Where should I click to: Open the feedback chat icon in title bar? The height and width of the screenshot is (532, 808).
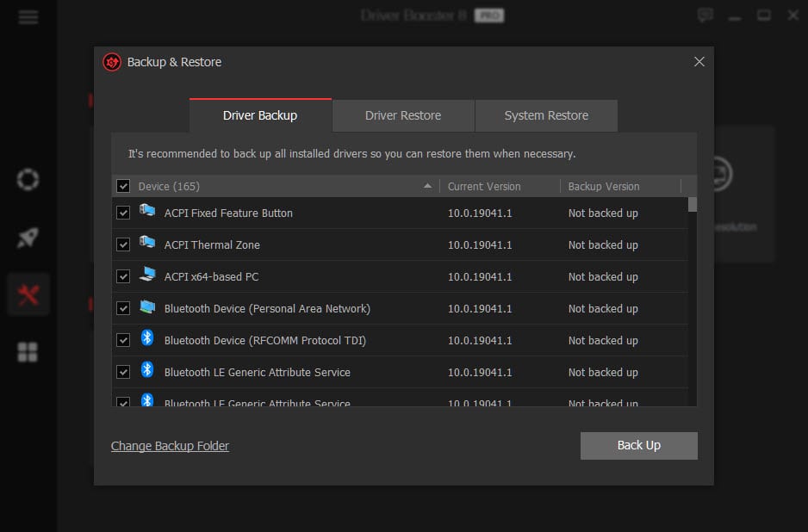705,15
